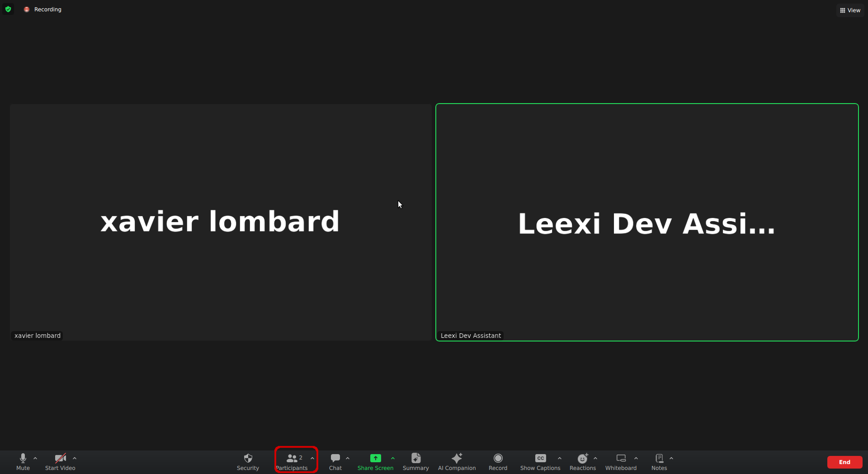Image resolution: width=868 pixels, height=474 pixels.
Task: Open the Whiteboard tool
Action: point(621,462)
